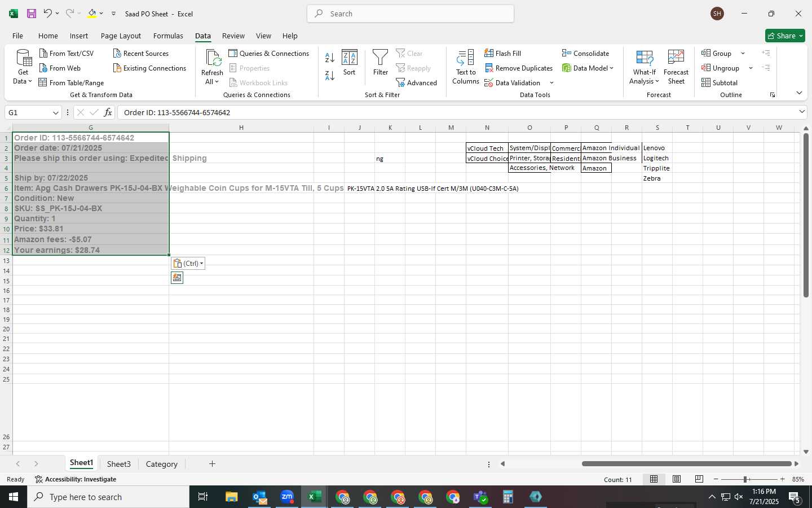Run Flash Fill
Screen dimensions: 812x508
coord(503,53)
